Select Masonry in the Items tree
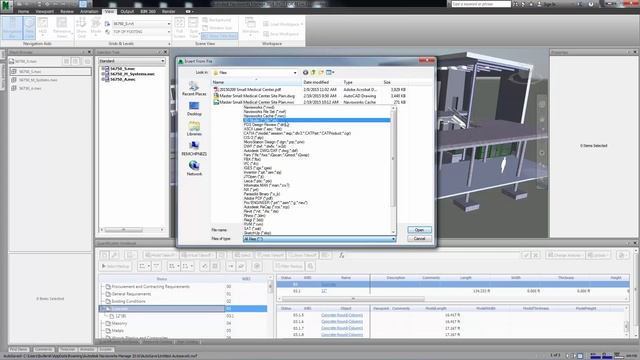This screenshot has height=360, width=640. pos(119,323)
